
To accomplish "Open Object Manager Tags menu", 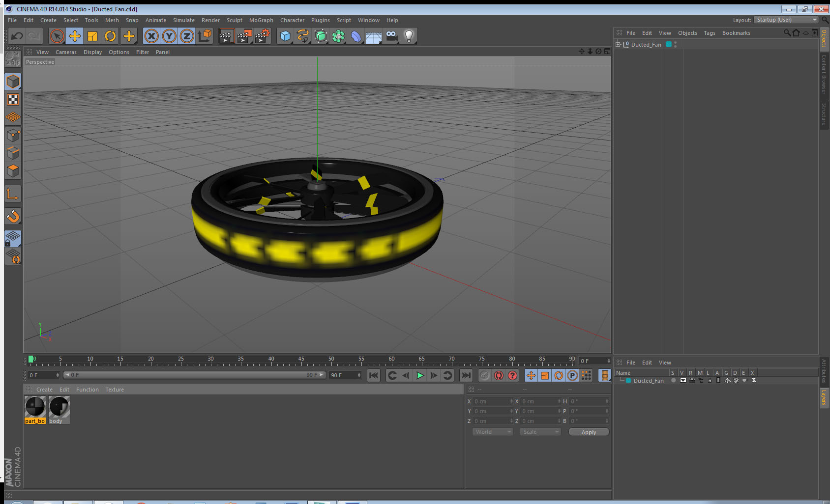I will [x=710, y=33].
